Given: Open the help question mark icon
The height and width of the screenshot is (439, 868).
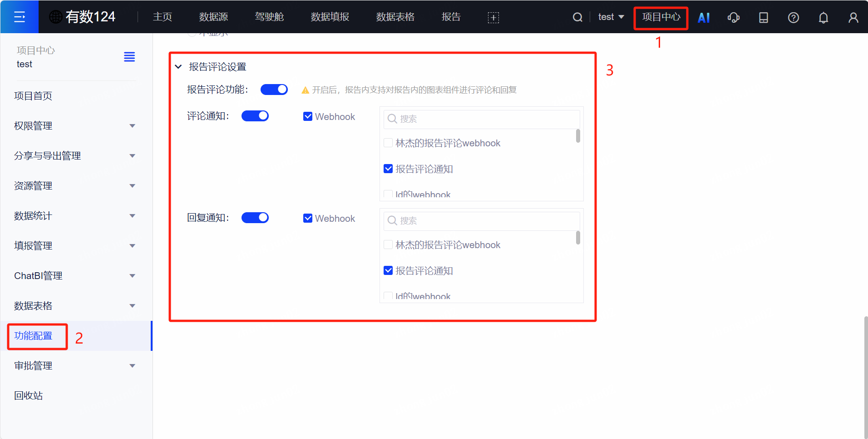Looking at the screenshot, I should tap(794, 17).
